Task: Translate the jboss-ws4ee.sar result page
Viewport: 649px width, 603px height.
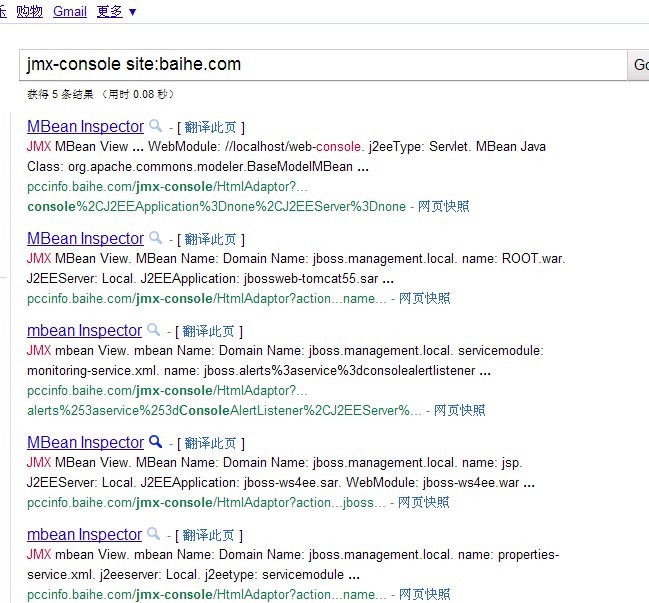Action: click(210, 443)
